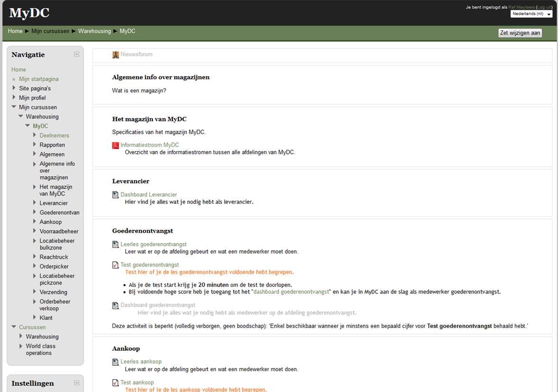Select Algemeen in the navigation tree
The width and height of the screenshot is (558, 392).
tap(52, 154)
